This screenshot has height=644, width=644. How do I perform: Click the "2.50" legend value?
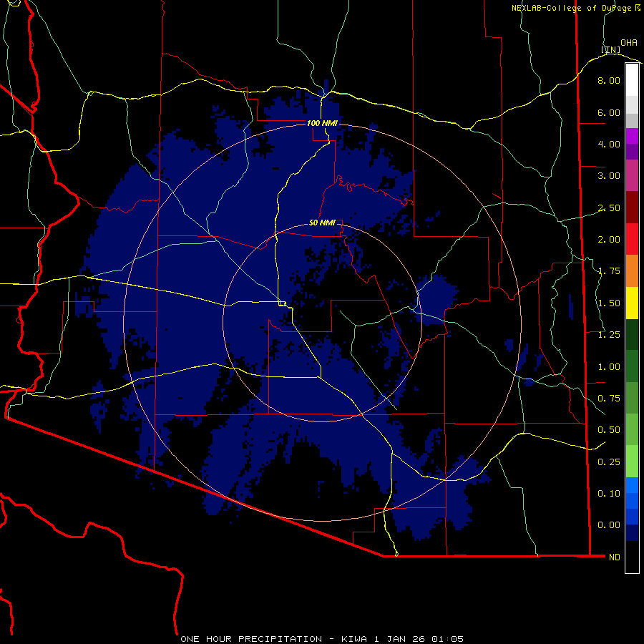pos(609,208)
